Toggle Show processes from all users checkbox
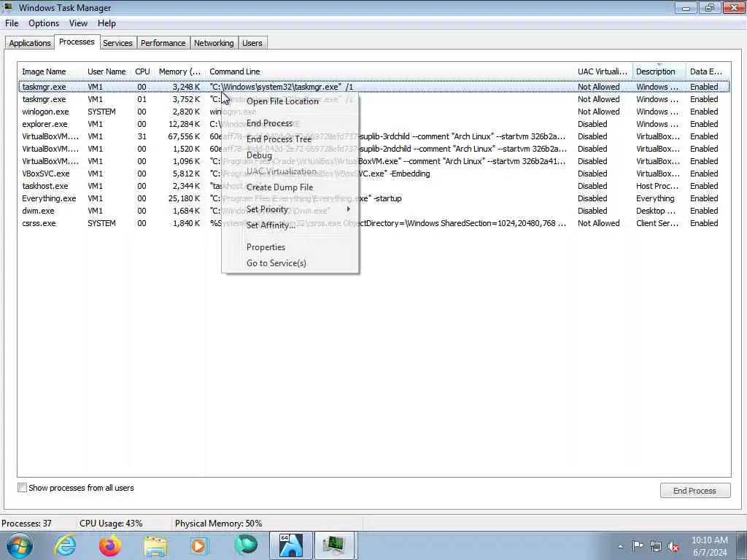This screenshot has height=560, width=747. (x=22, y=488)
